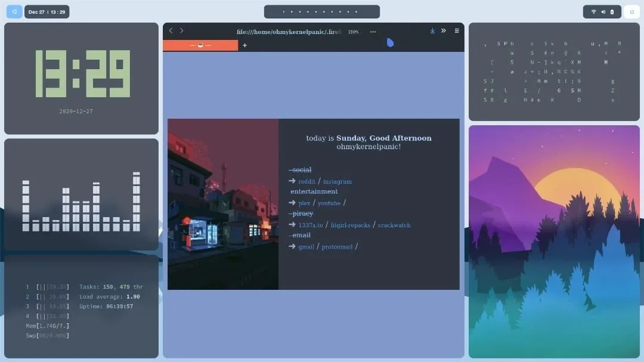This screenshot has height=362, width=644.
Task: Open a new tab with plus icon
Action: click(245, 45)
